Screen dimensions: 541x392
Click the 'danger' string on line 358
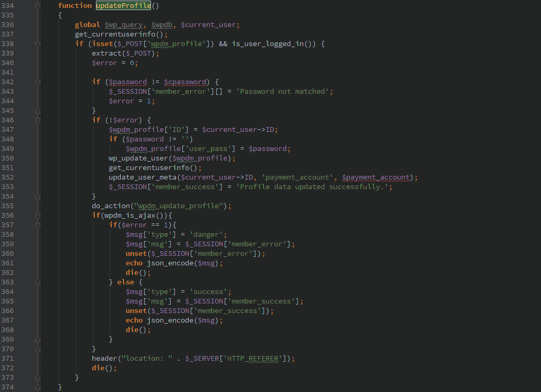click(206, 235)
